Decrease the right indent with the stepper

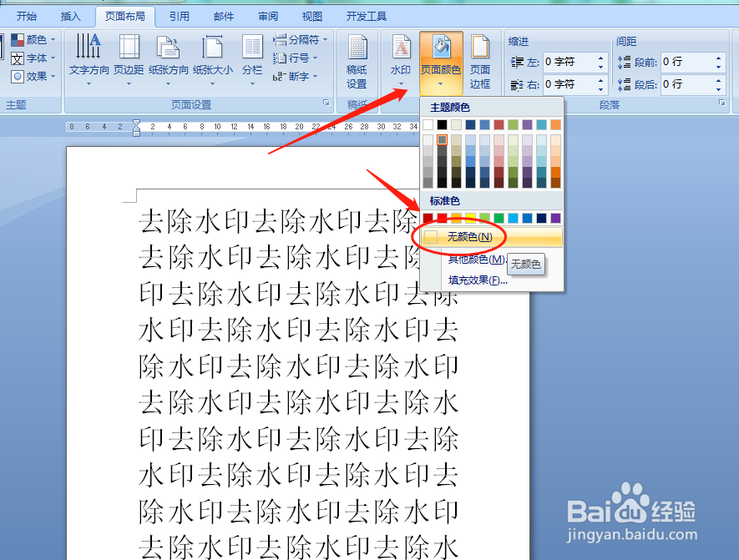click(601, 89)
